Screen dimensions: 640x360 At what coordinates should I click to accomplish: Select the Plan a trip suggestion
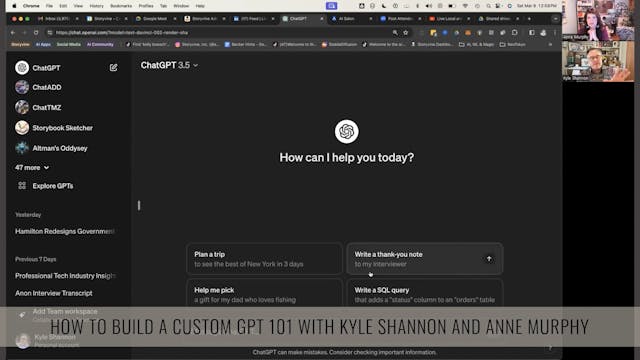(264, 259)
